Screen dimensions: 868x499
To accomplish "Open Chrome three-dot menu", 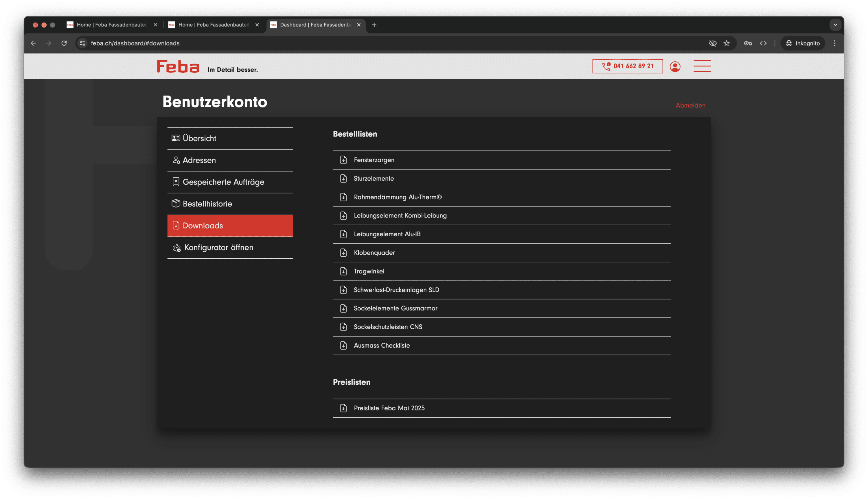I will (x=834, y=43).
